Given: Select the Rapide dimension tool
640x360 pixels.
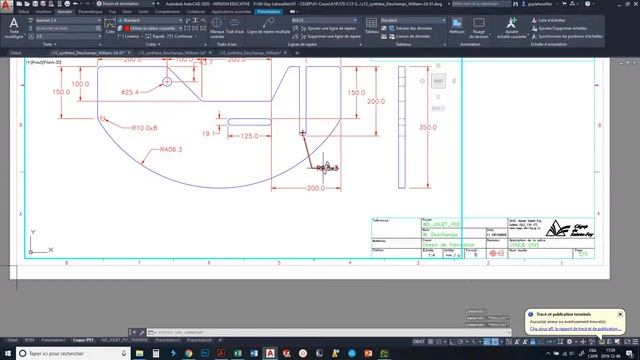Looking at the screenshot, I should click(155, 36).
